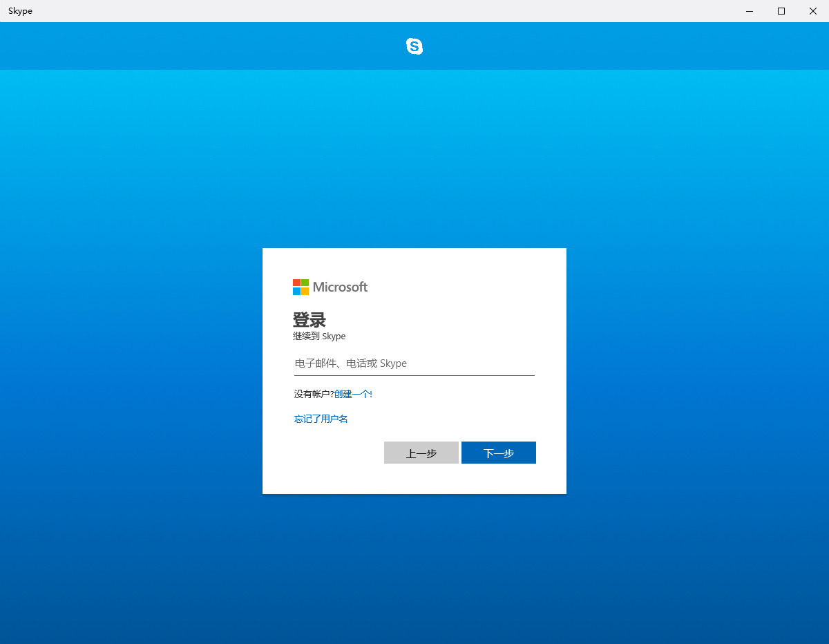Click the 继续到 Skype text
Screen dimensions: 829x644
319,337
